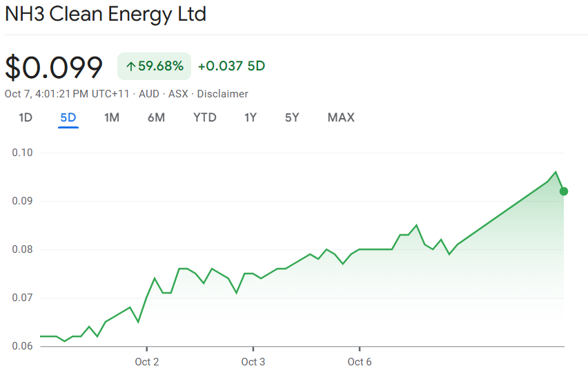Screen dimensions: 588x382
Task: Click the $0.099 stock price
Action: coord(54,67)
